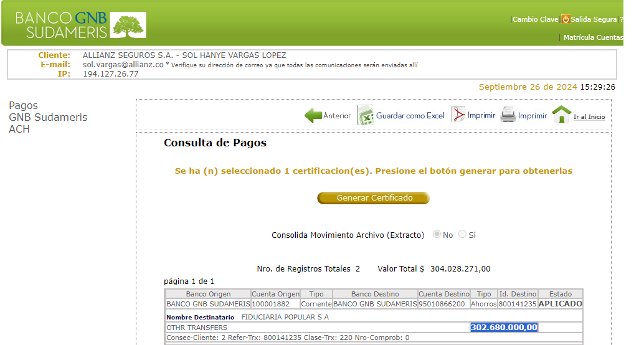Click the Id. Destino value 800141235
The width and height of the screenshot is (644, 345).
click(518, 305)
